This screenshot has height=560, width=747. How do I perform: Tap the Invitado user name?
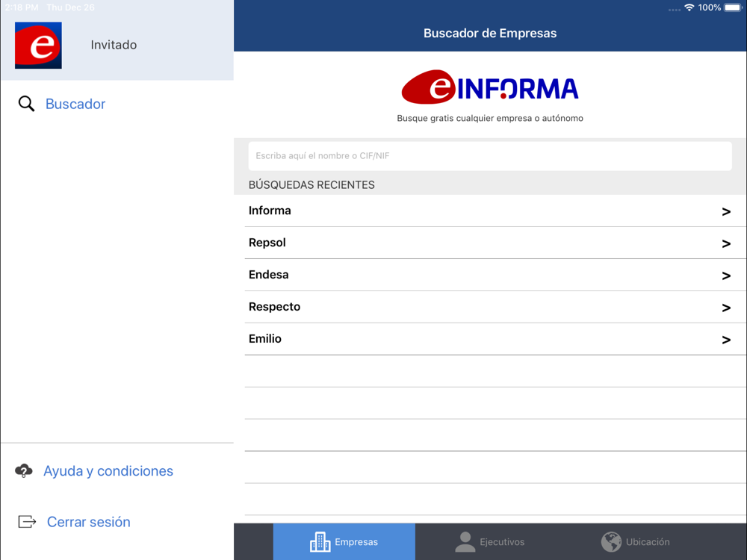pos(114,45)
